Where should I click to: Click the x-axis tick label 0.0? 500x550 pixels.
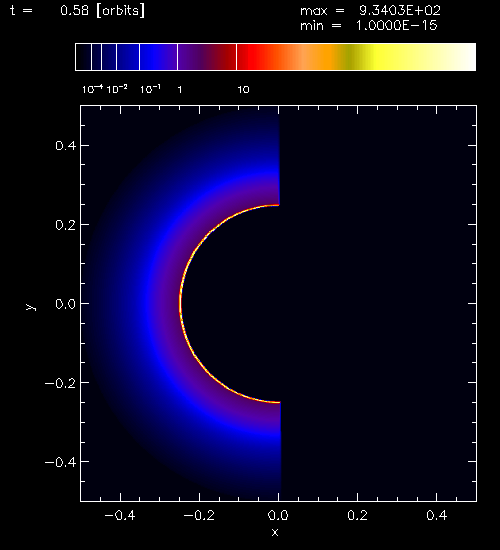coord(278,515)
